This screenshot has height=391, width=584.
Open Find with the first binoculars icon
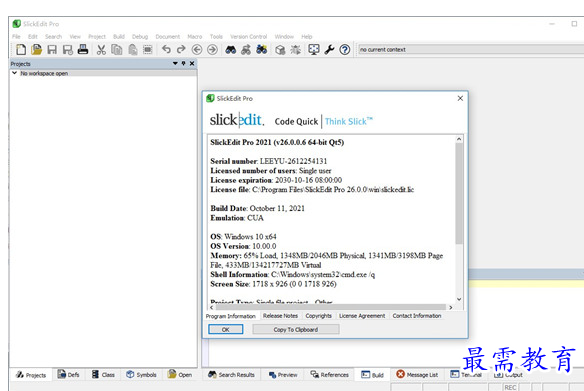231,49
